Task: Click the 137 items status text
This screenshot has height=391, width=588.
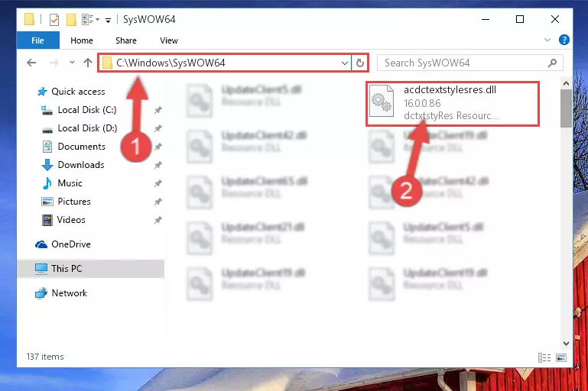Action: [45, 357]
